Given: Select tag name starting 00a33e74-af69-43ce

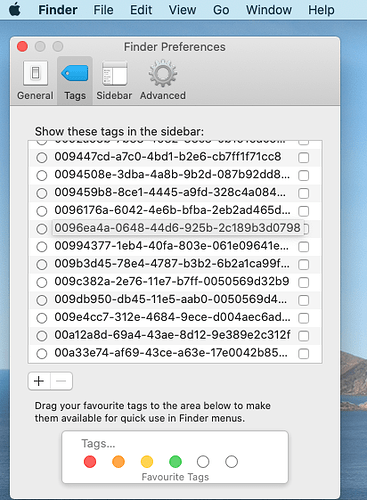Looking at the screenshot, I should coord(171,353).
